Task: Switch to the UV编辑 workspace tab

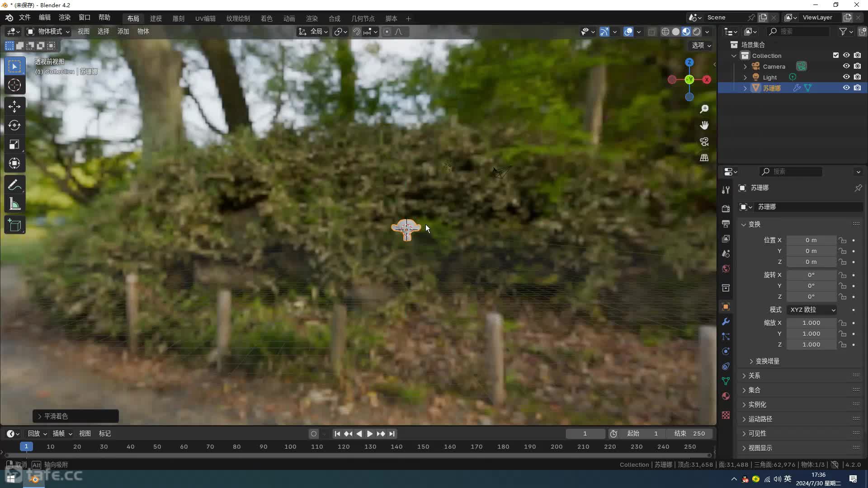Action: click(x=205, y=19)
